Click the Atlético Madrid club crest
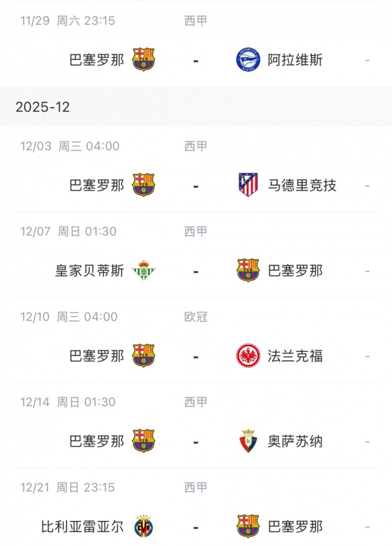Viewport: 392px width, 546px height. [x=248, y=184]
